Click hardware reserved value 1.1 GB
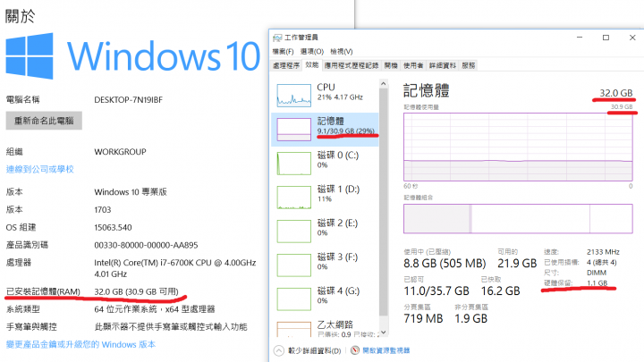 (x=597, y=282)
